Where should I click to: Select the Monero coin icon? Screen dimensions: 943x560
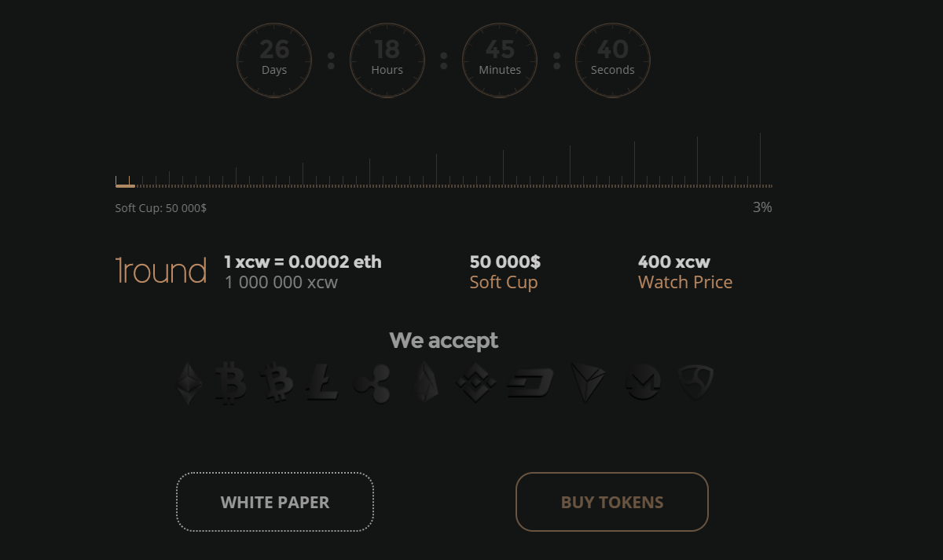[x=643, y=383]
